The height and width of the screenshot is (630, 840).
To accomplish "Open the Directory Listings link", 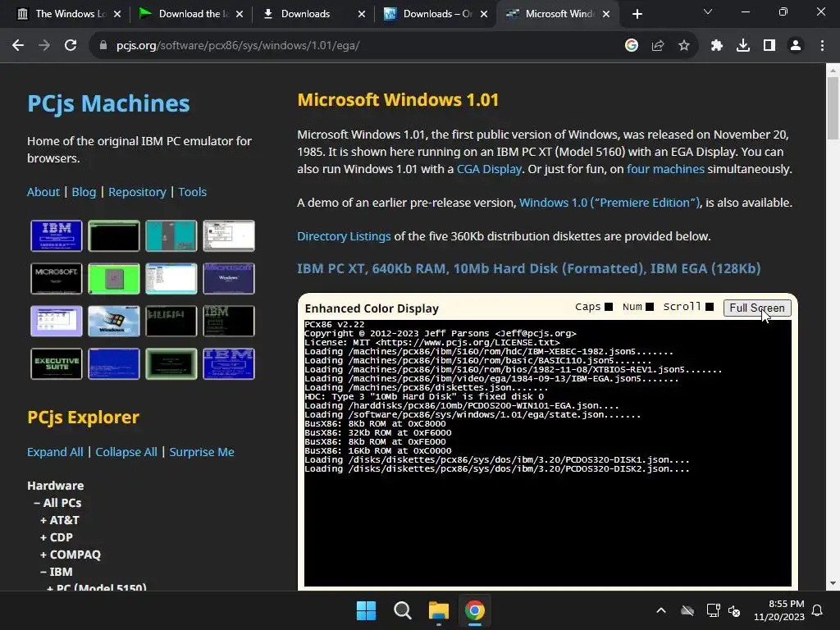I will pyautogui.click(x=344, y=236).
